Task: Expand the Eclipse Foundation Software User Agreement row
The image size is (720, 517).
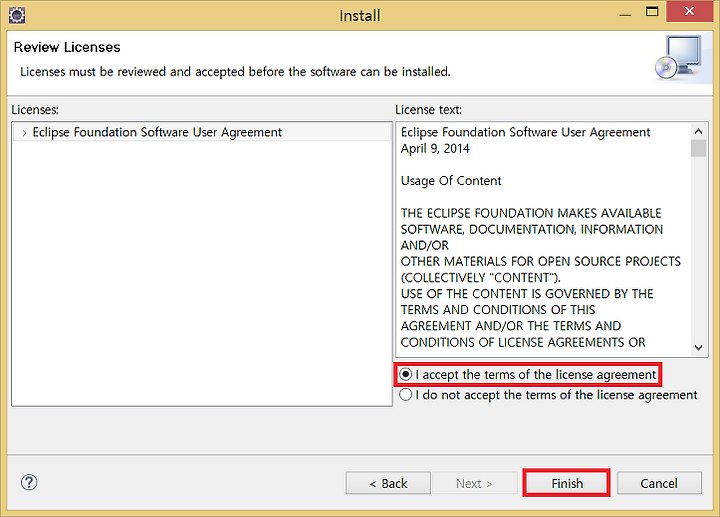Action: click(x=24, y=133)
